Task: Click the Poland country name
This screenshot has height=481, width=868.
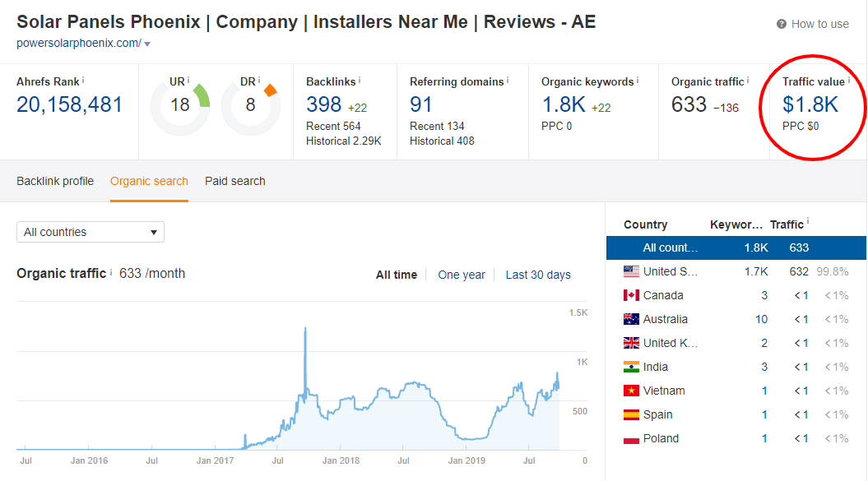Action: click(661, 438)
